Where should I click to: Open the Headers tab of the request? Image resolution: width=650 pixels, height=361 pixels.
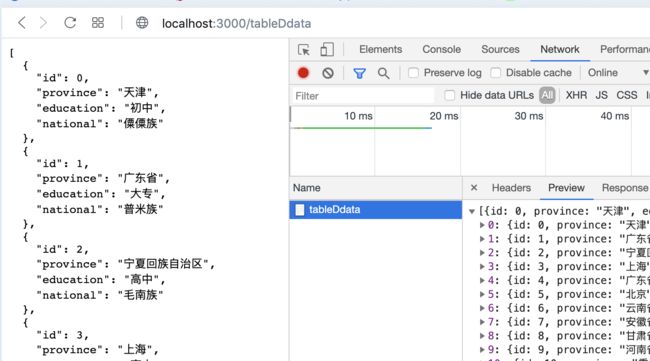click(511, 188)
